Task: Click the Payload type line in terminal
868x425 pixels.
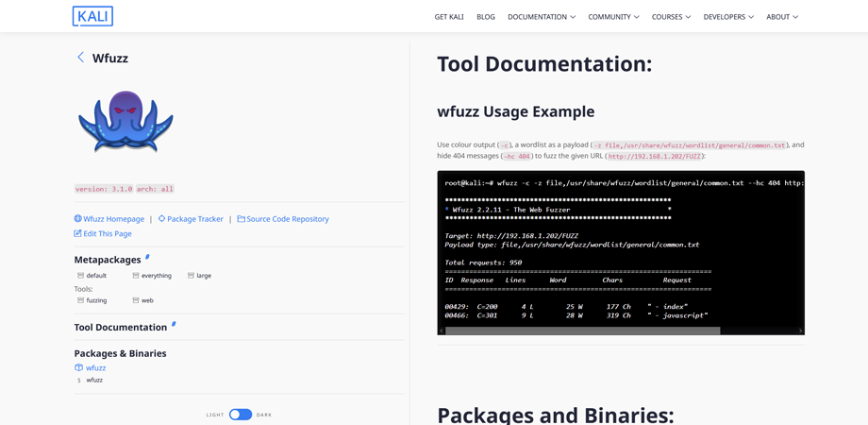Action: [572, 245]
